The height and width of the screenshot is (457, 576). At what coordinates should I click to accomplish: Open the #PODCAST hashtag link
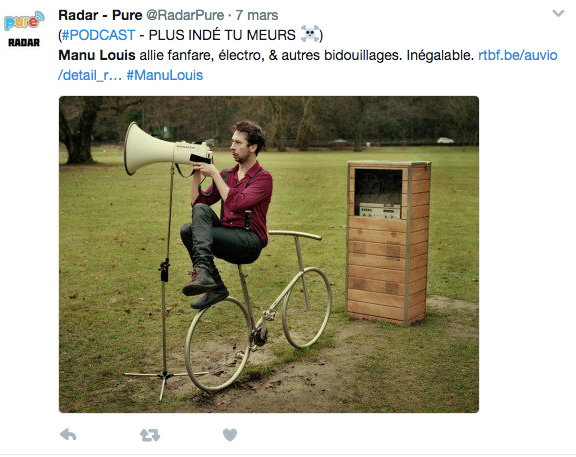point(98,35)
